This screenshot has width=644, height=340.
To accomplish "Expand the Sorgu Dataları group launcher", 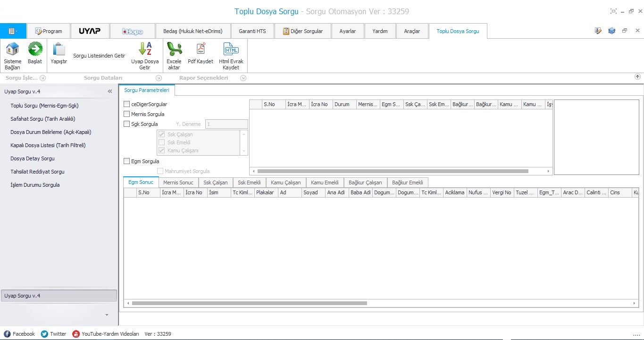I will click(x=159, y=78).
